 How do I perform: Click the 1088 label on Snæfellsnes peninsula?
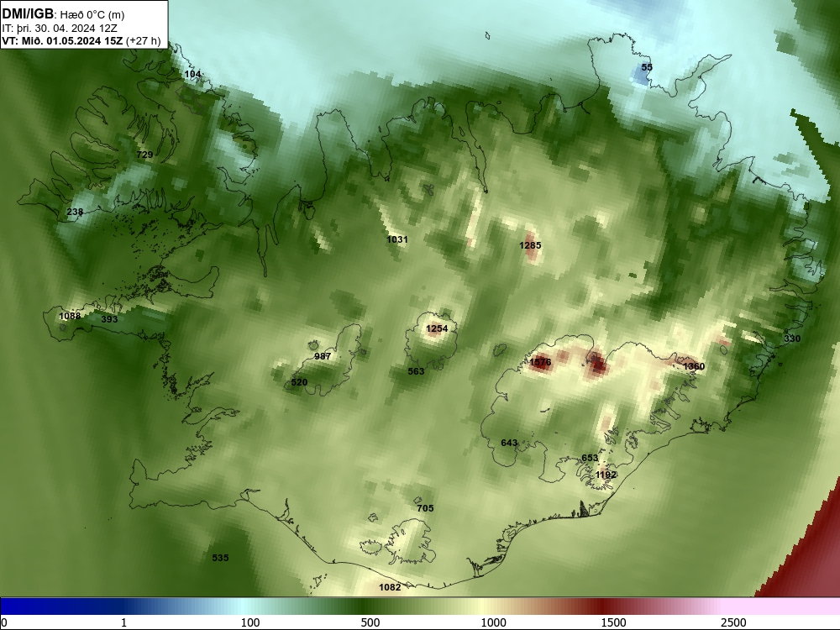point(70,316)
